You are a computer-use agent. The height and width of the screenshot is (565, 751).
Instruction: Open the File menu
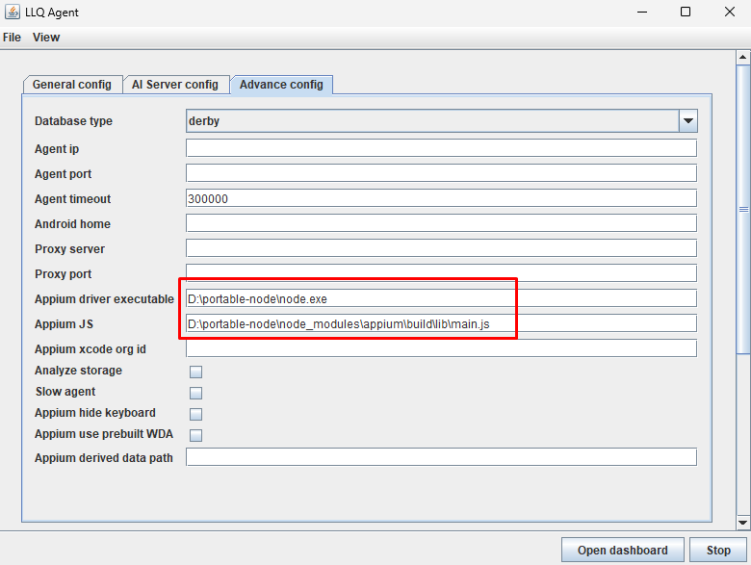(x=12, y=37)
